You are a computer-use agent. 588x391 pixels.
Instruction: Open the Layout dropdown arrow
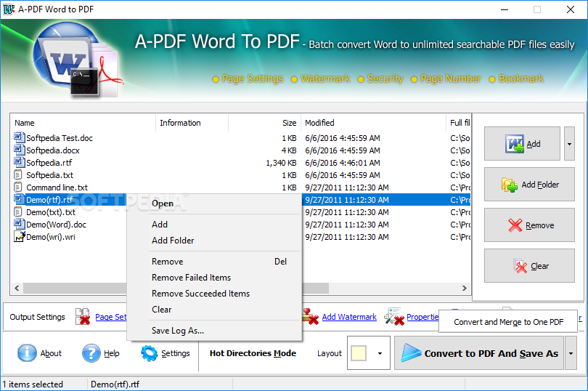point(380,353)
